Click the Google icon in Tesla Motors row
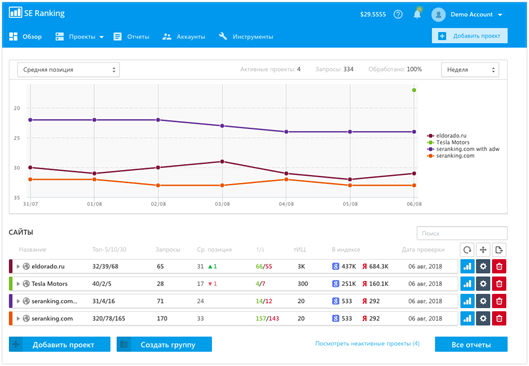Screen dimensions: 529x366 (335, 284)
